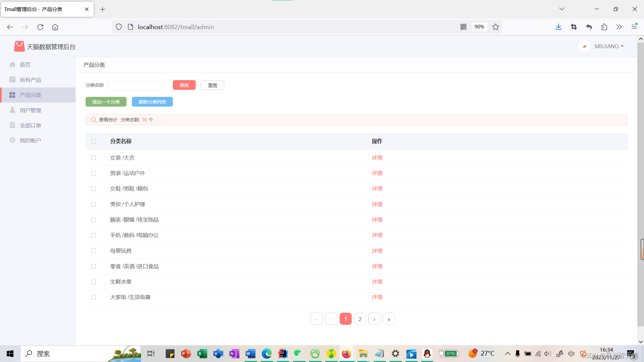Image resolution: width=644 pixels, height=362 pixels.
Task: Check the 生鲜水果 row checkbox
Action: 94,282
